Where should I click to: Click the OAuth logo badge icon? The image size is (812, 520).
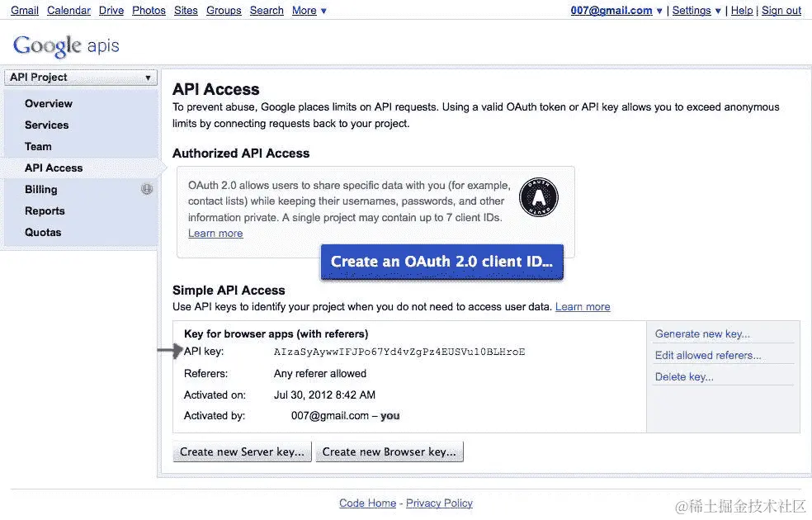tap(539, 196)
